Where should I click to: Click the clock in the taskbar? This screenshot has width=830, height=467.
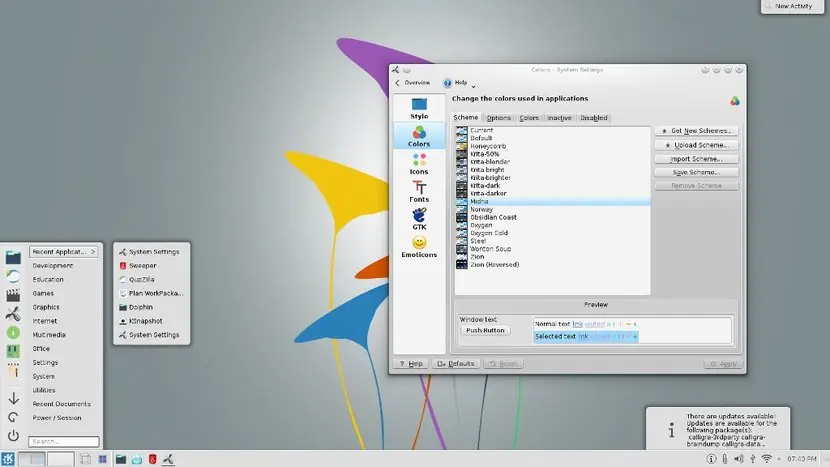click(801, 459)
